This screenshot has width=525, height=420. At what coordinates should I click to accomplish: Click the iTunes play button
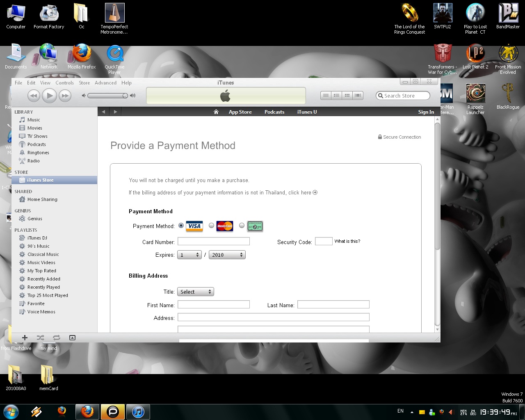pyautogui.click(x=50, y=96)
